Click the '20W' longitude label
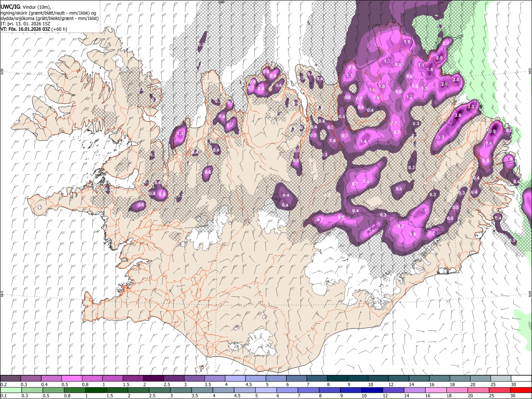This screenshot has height=399, width=532. (x=221, y=2)
